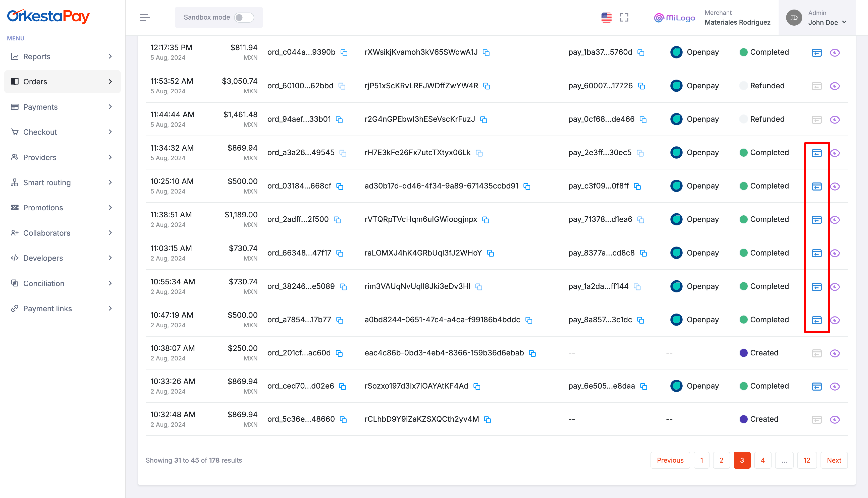View details of order ord_60100...62bbd

835,86
